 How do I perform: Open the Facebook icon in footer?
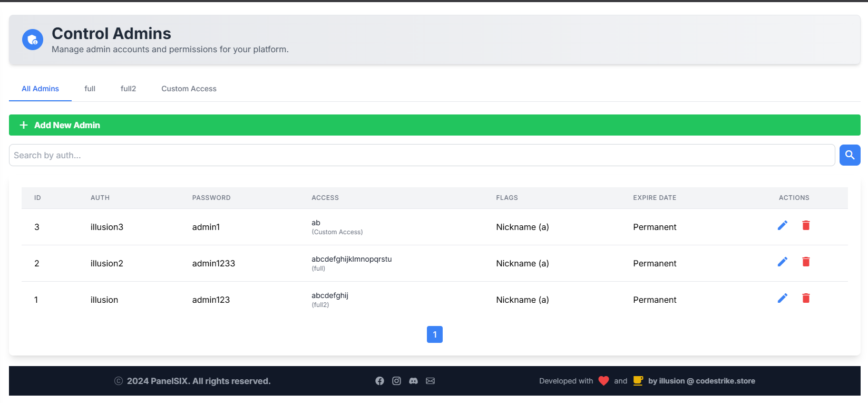(379, 381)
